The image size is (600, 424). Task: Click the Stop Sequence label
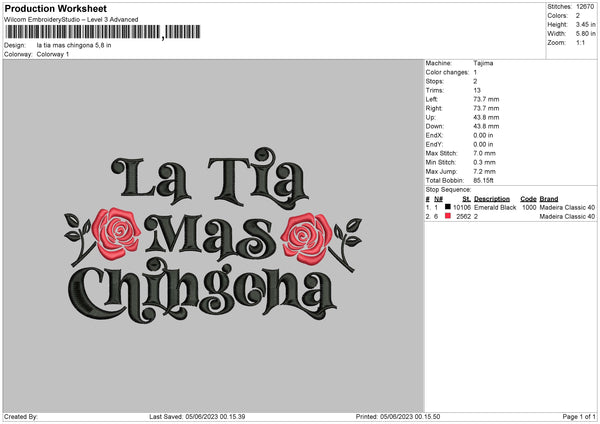click(448, 190)
